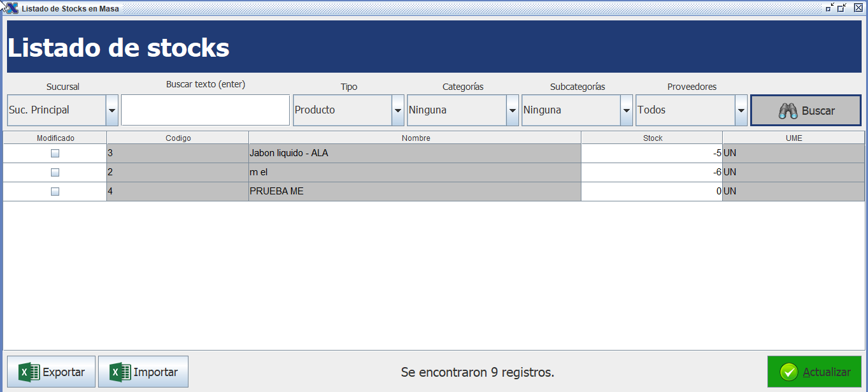The image size is (868, 392).
Task: Click codigo cell 3
Action: [x=178, y=154]
